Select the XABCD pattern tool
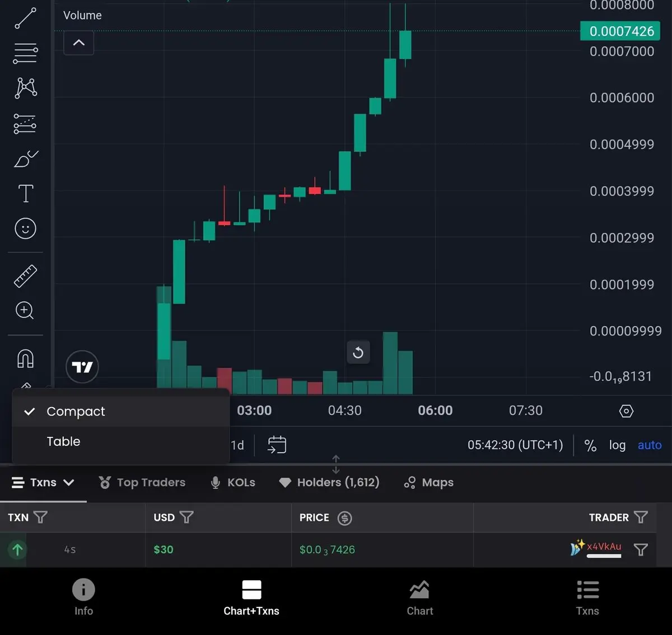 (x=26, y=88)
